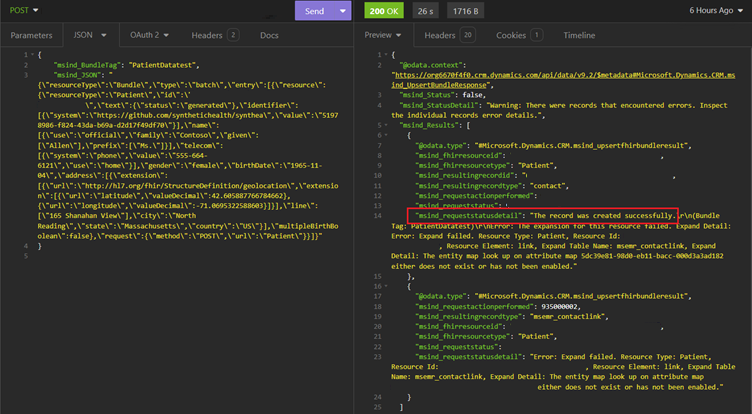Screen dimensions: 752x414
Task: Open the POST method dropdown
Action: (24, 10)
